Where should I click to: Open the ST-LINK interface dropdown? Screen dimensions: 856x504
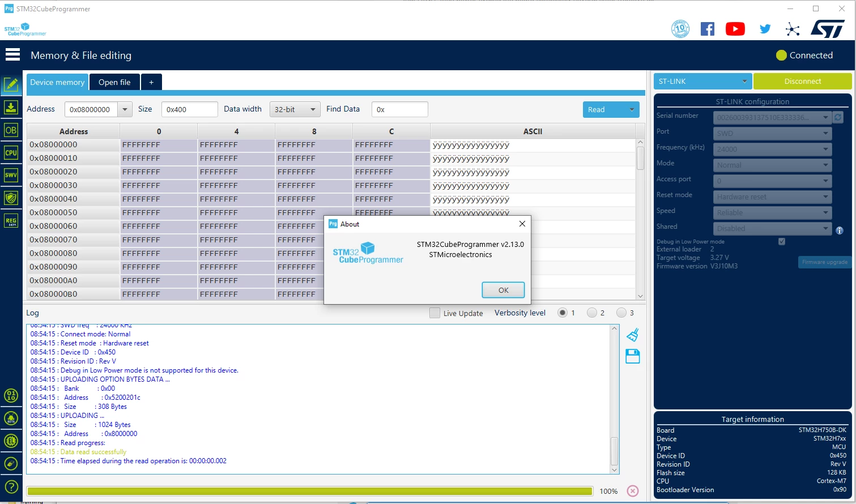tap(702, 81)
